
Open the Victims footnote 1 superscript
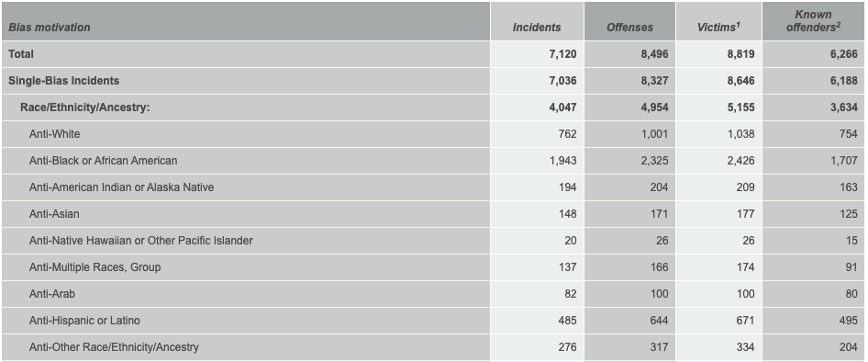(x=739, y=24)
